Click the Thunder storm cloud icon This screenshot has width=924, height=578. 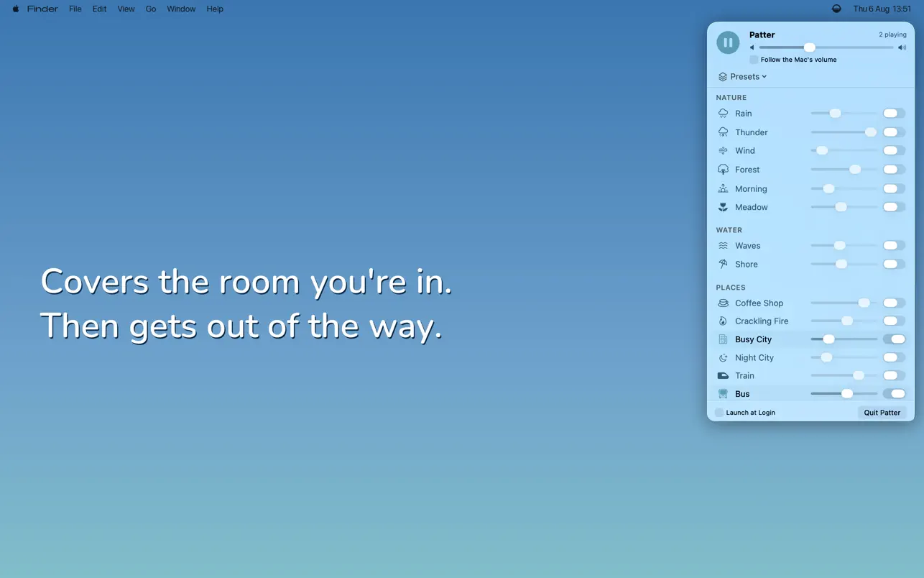point(723,132)
